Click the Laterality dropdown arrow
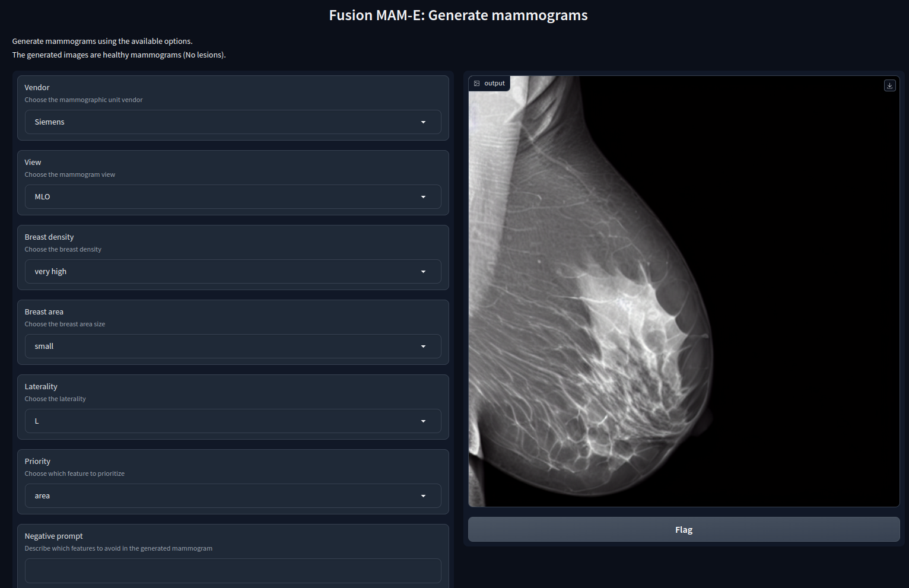 (x=423, y=421)
